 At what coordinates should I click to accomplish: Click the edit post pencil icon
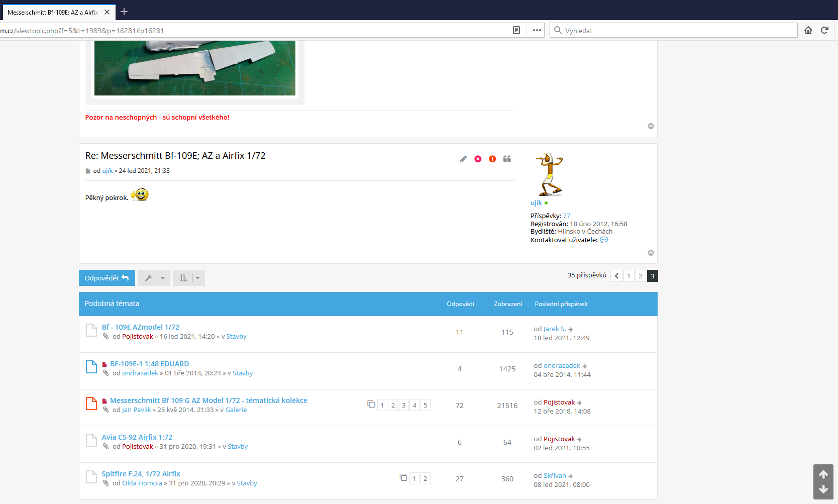(x=463, y=159)
